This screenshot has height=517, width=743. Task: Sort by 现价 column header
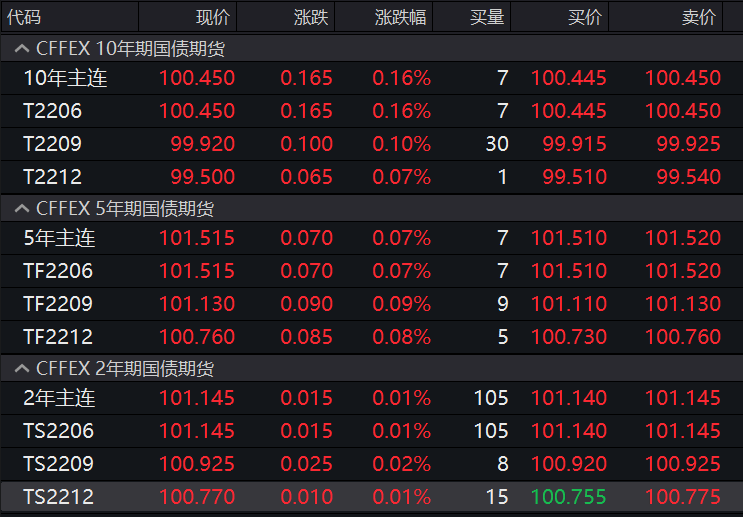pyautogui.click(x=212, y=17)
